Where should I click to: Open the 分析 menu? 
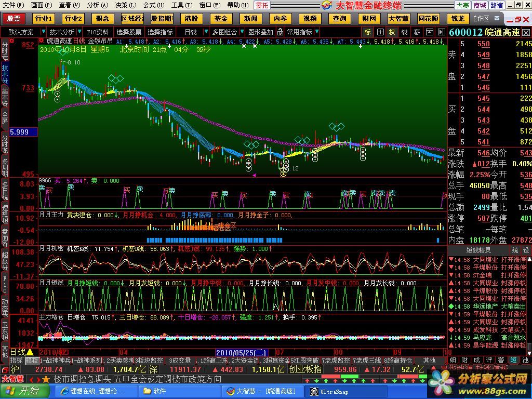click(97, 5)
